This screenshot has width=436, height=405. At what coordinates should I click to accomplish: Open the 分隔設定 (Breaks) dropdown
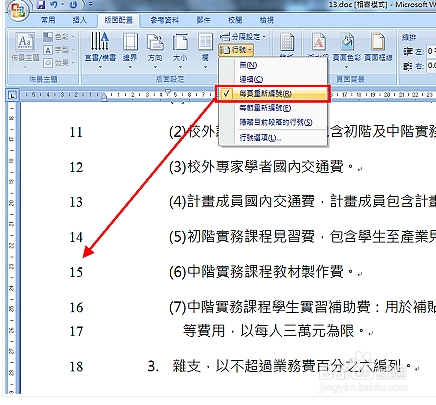(x=243, y=36)
